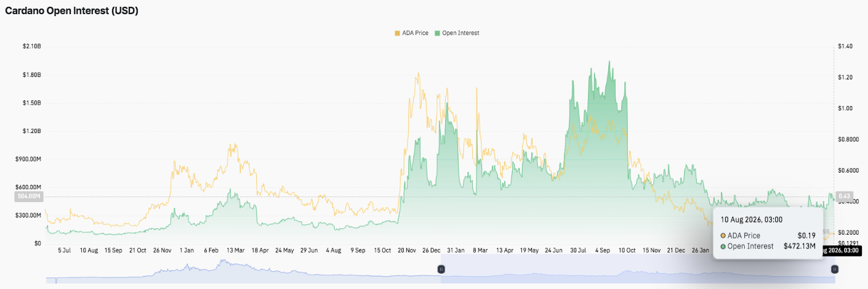
Task: Click the '1 Jan' x-axis label
Action: coord(187,251)
